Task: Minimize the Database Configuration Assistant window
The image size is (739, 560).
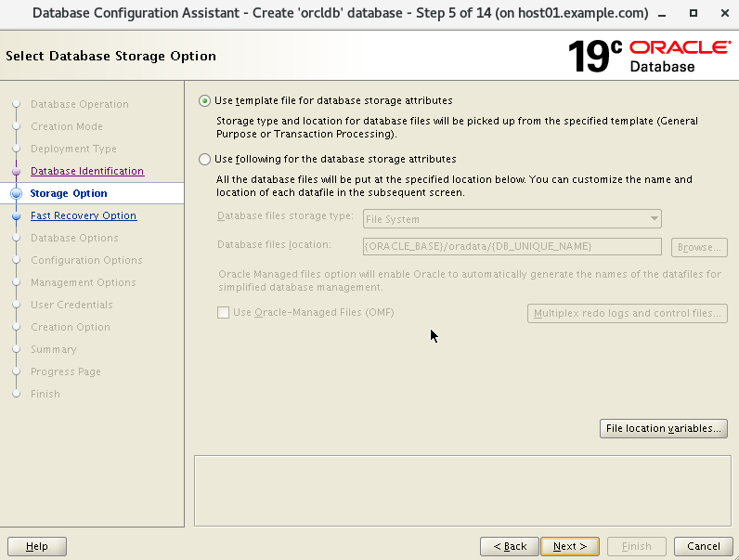Action: point(662,14)
